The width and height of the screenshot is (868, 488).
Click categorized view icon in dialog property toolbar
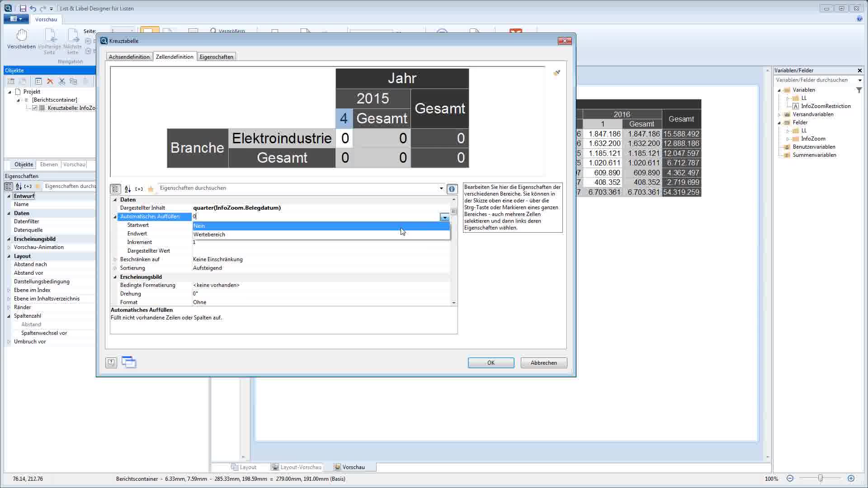pyautogui.click(x=115, y=189)
